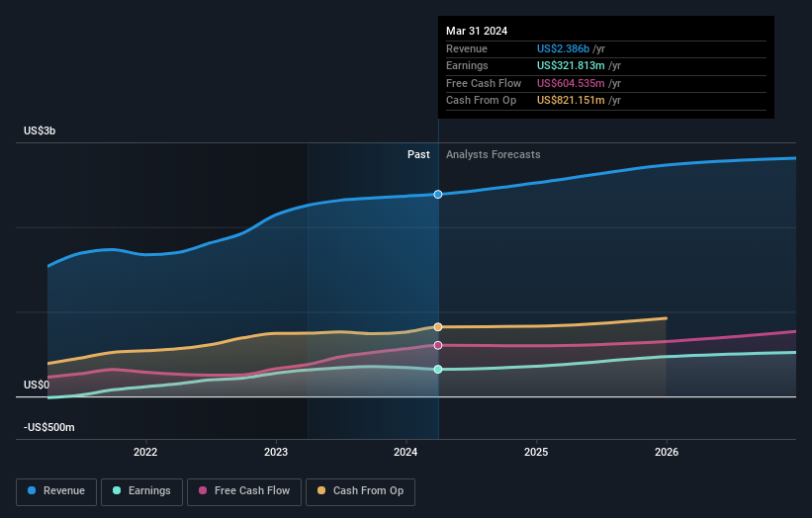Image resolution: width=812 pixels, height=518 pixels.
Task: Click the Earnings teal data point marker
Action: pyautogui.click(x=438, y=369)
